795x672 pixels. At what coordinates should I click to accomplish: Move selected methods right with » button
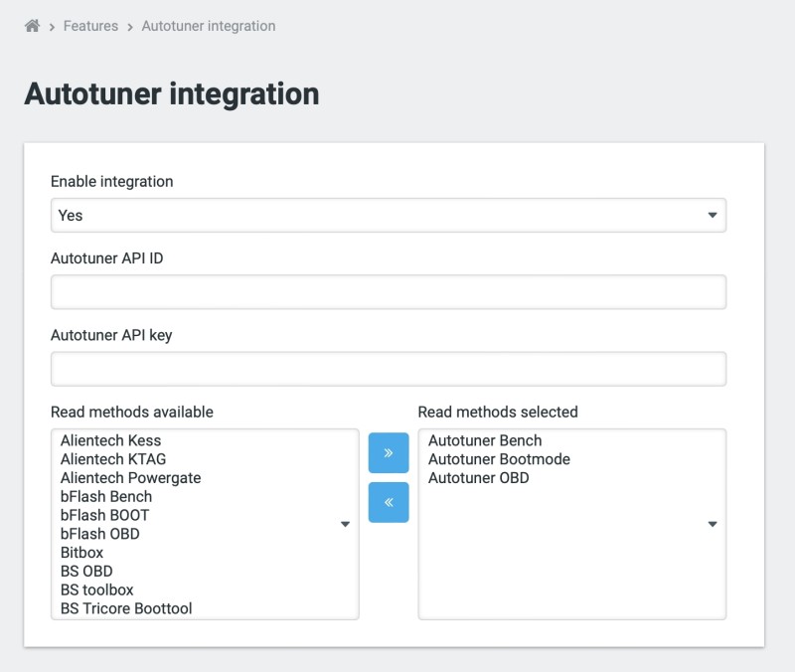click(x=389, y=452)
